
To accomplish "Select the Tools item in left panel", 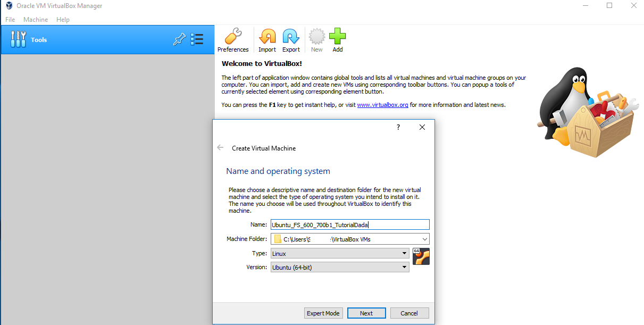I will (39, 40).
